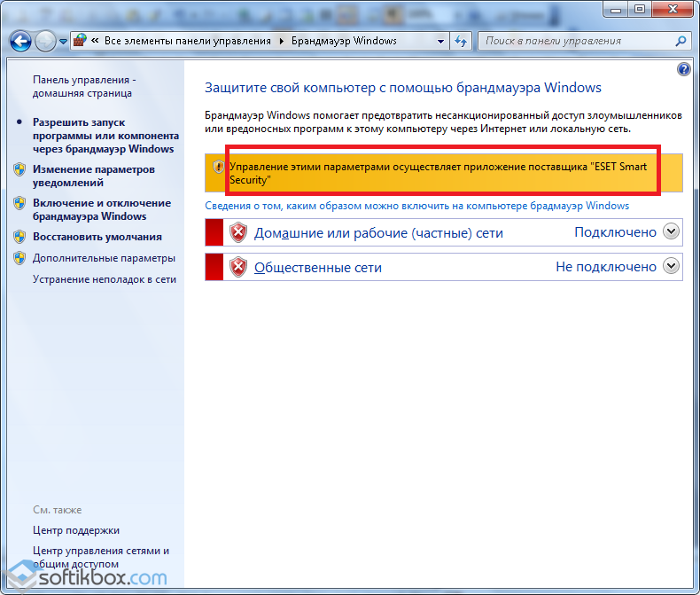
Task: Click the forward navigation arrow button
Action: [46, 41]
